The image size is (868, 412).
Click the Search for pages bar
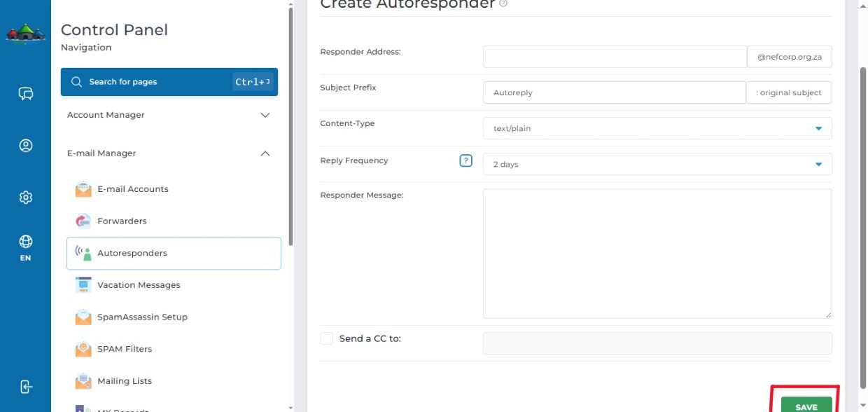tap(169, 82)
